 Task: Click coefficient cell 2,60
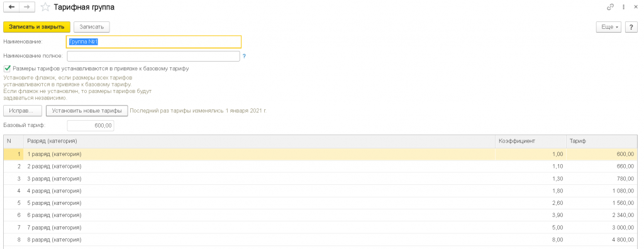(x=531, y=203)
